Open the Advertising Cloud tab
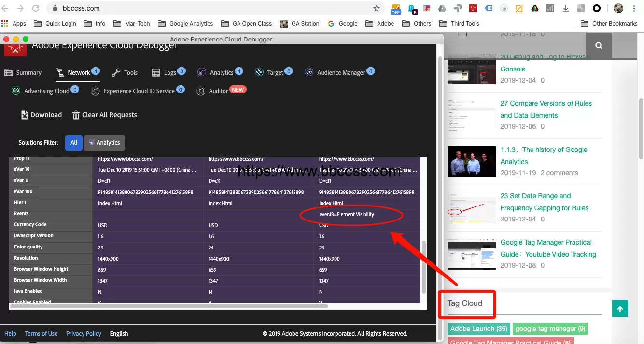Viewport: 644px width, 344px height. 45,91
